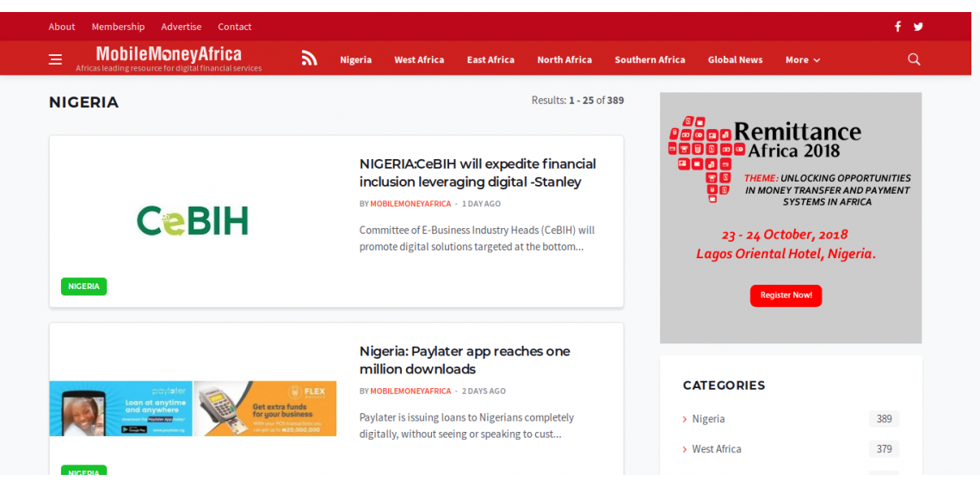This screenshot has width=980, height=487.
Task: Open the search magnifier icon
Action: coord(914,59)
